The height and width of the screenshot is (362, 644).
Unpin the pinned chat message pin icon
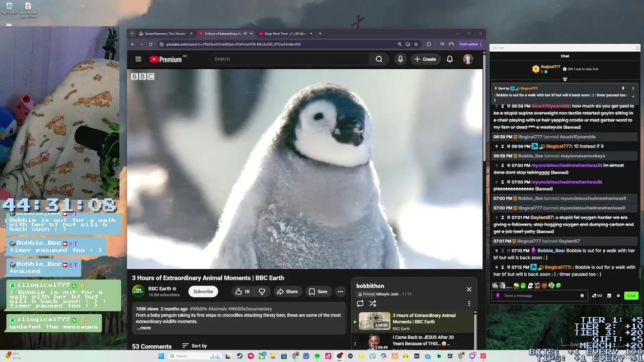pyautogui.click(x=623, y=88)
